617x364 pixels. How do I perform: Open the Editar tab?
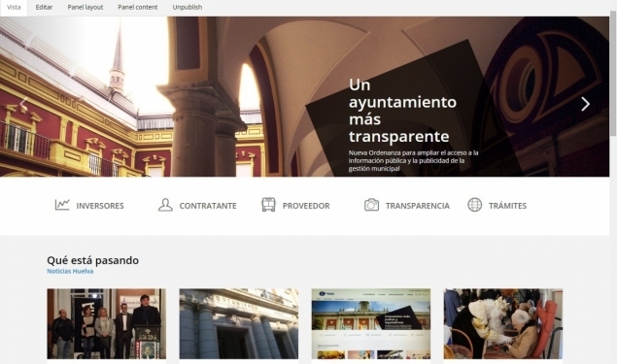(x=44, y=8)
